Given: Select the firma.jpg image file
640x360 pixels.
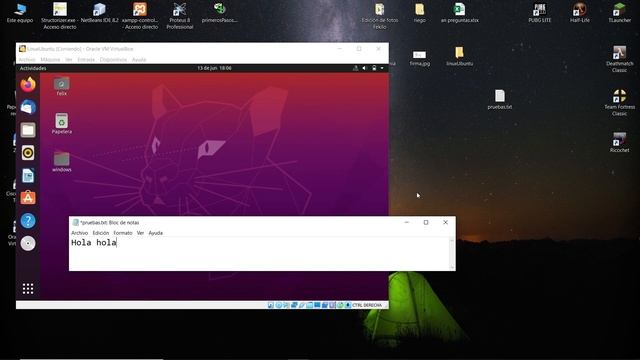Looking at the screenshot, I should [x=420, y=58].
